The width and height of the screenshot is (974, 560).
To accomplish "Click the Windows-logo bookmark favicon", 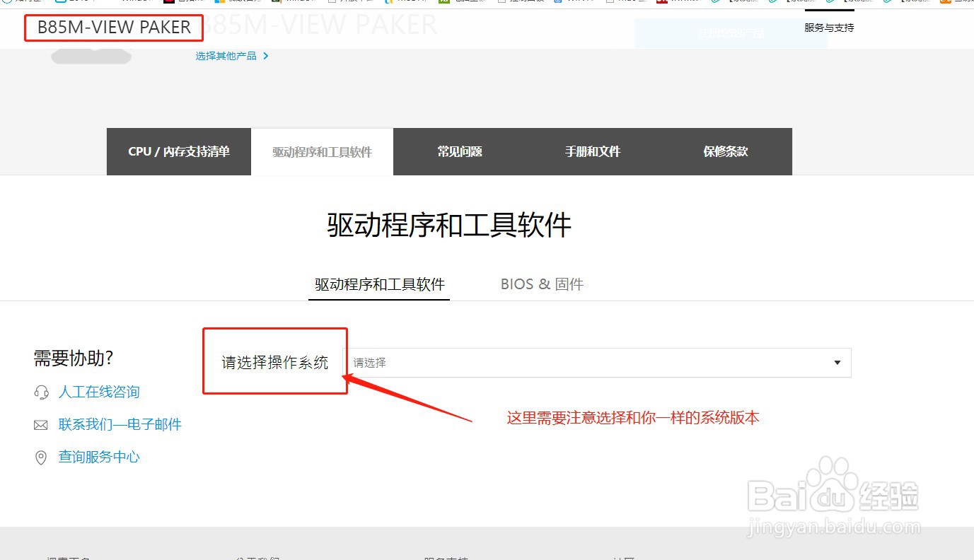I will point(219,3).
